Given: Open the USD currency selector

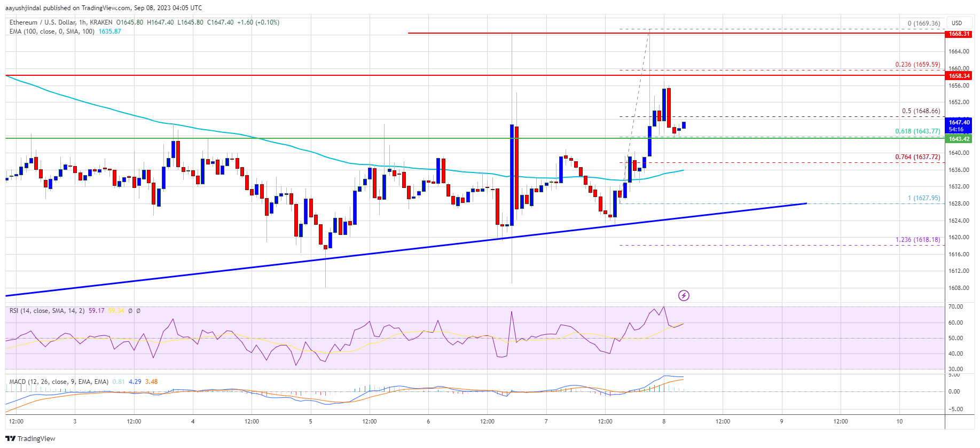Looking at the screenshot, I should (x=957, y=23).
